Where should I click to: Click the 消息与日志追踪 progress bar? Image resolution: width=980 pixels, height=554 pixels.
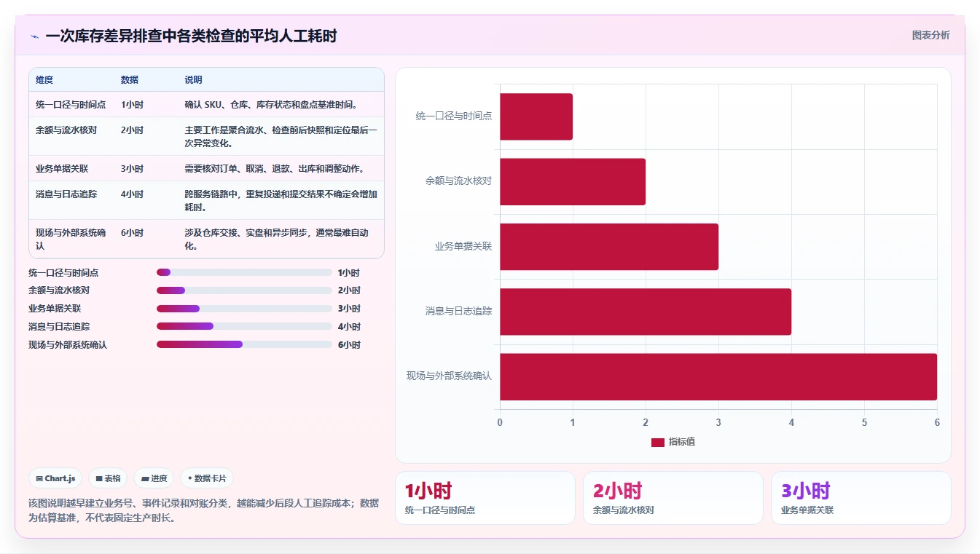point(244,327)
